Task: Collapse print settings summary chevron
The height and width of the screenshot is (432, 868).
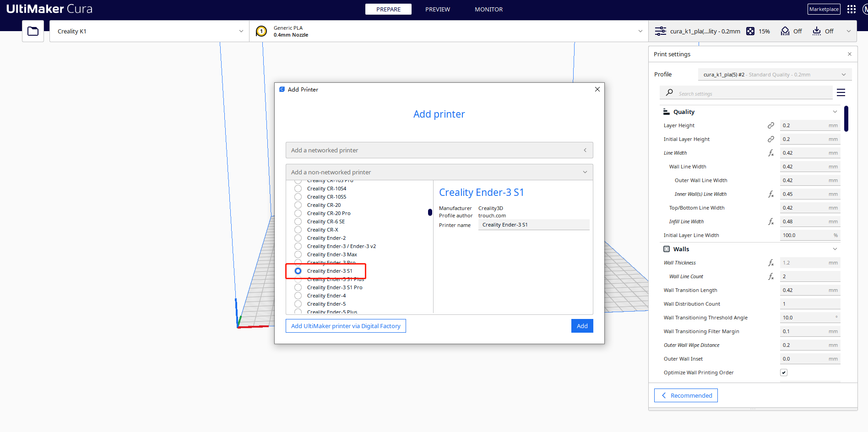Action: 849,31
